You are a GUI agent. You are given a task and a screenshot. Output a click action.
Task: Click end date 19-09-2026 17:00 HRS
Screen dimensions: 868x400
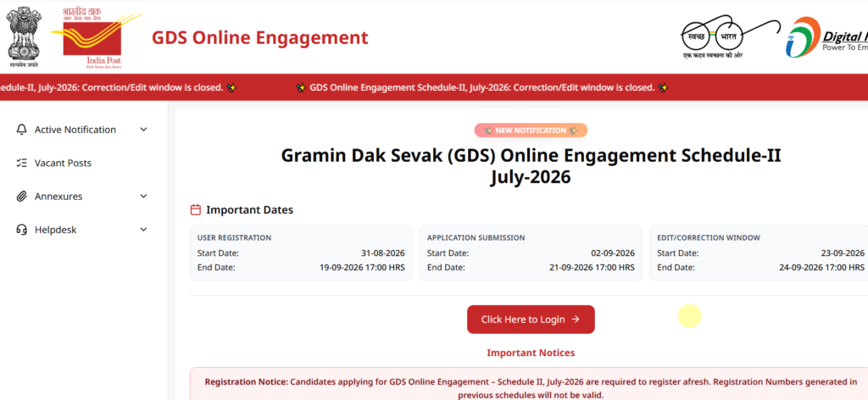pos(362,268)
